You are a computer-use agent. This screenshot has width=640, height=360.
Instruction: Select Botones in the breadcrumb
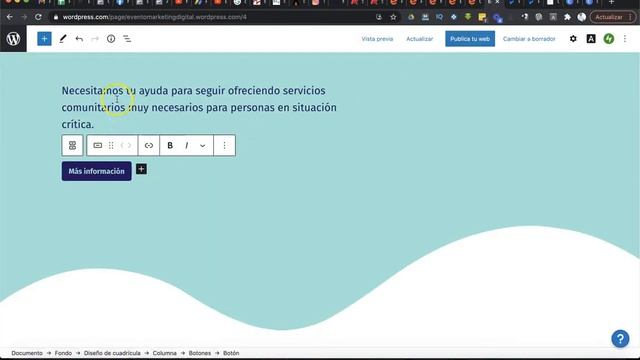(200, 353)
